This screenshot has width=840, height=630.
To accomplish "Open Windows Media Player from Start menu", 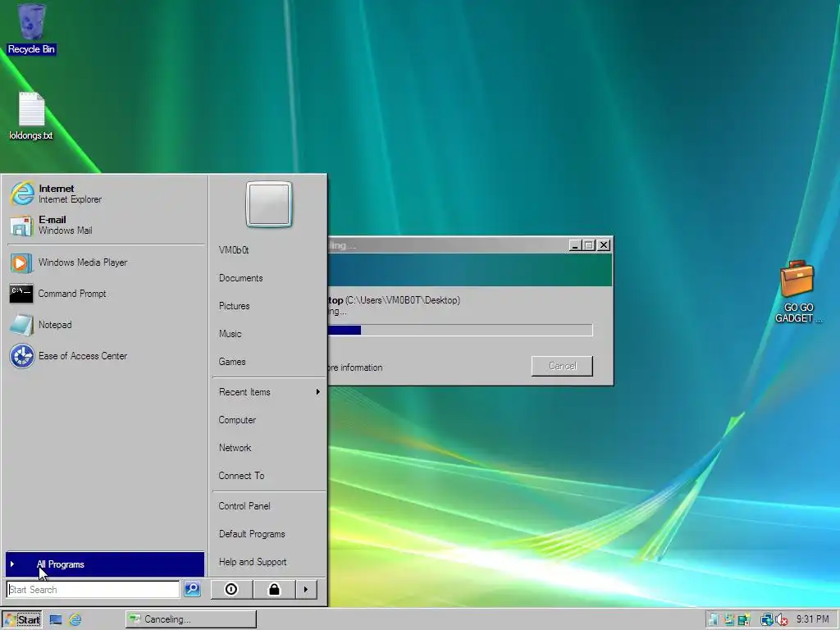I will (105, 262).
